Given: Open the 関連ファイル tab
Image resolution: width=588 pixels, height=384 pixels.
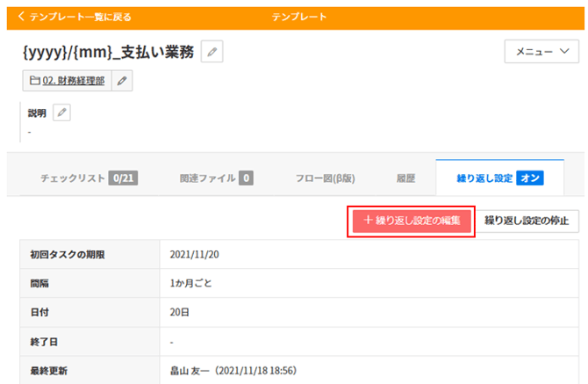Looking at the screenshot, I should tap(216, 178).
